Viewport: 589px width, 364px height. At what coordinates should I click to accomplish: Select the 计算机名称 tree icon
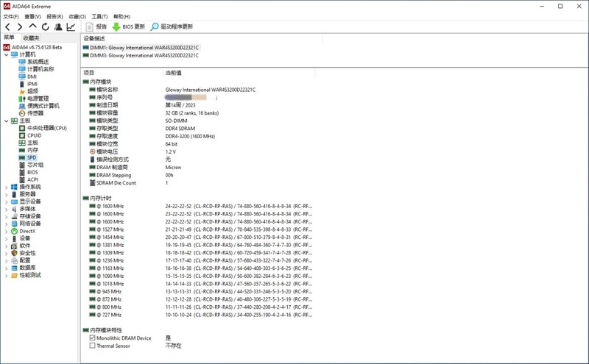22,69
